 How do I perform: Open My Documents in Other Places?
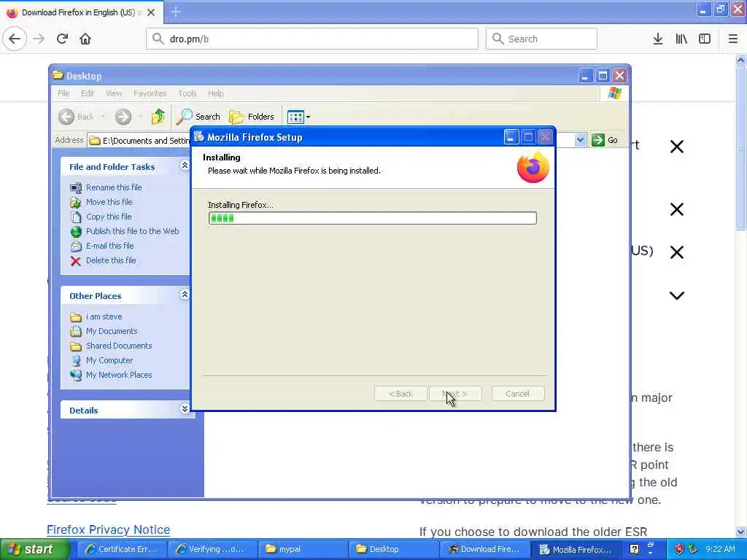click(x=112, y=331)
